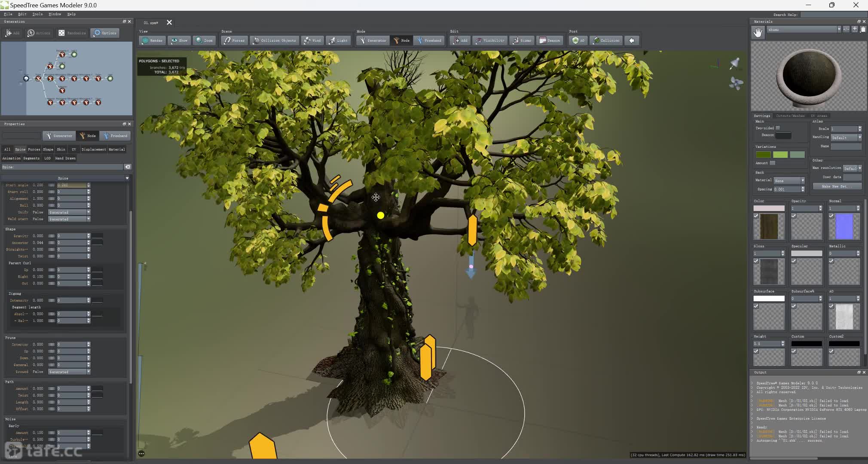Toggle the Subsurface map checkbox
The image size is (868, 464).
[x=756, y=306]
